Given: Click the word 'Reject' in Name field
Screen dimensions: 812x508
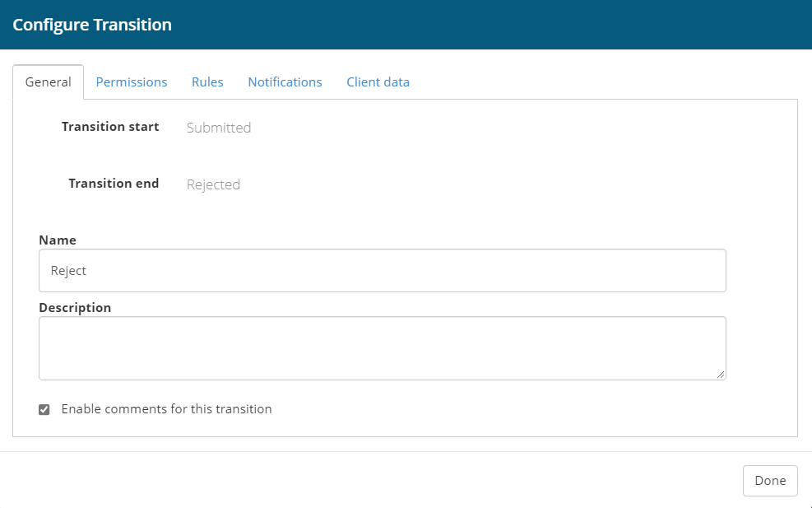Looking at the screenshot, I should coord(68,270).
